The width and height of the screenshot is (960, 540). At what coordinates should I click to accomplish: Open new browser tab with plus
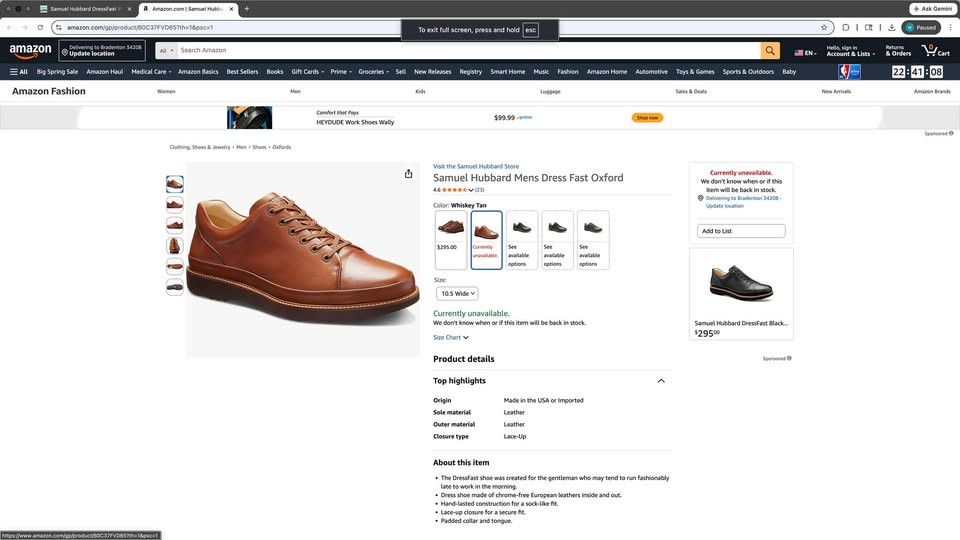coord(247,9)
